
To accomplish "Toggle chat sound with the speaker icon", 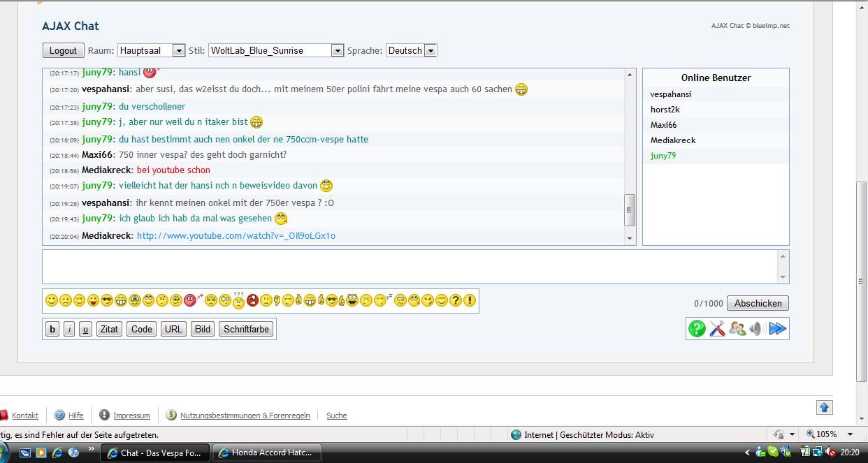I will (x=755, y=329).
